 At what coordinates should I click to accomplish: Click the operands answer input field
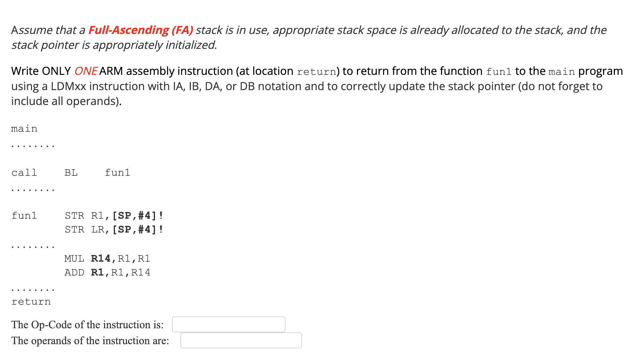click(241, 340)
